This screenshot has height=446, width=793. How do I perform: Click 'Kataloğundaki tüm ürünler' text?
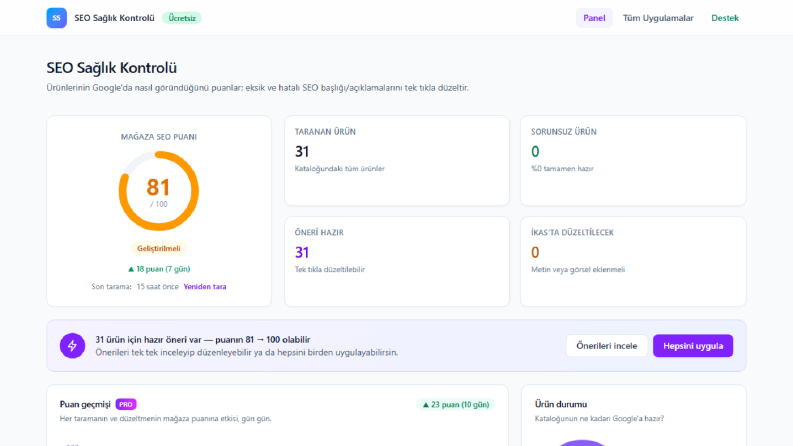[x=340, y=168]
